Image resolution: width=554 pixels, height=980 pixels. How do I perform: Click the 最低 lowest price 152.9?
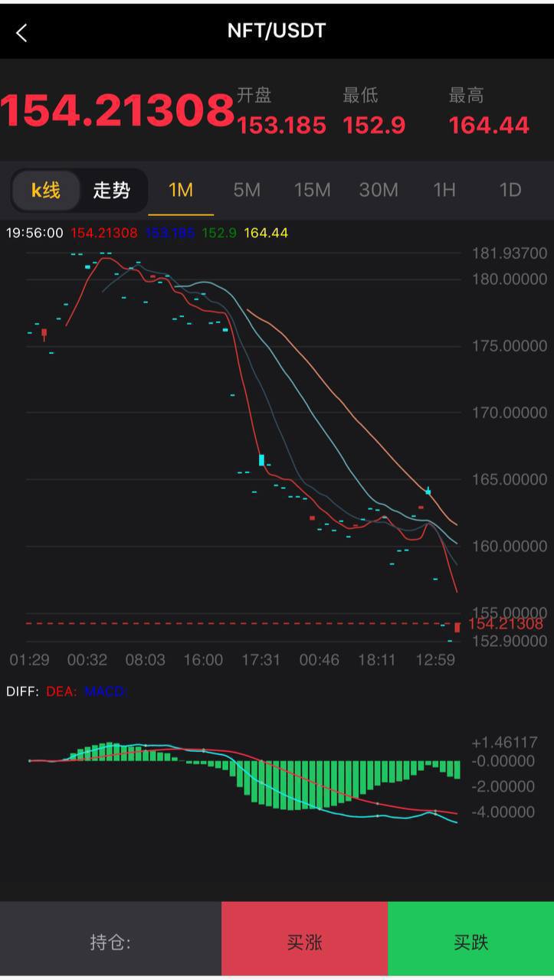coord(374,125)
